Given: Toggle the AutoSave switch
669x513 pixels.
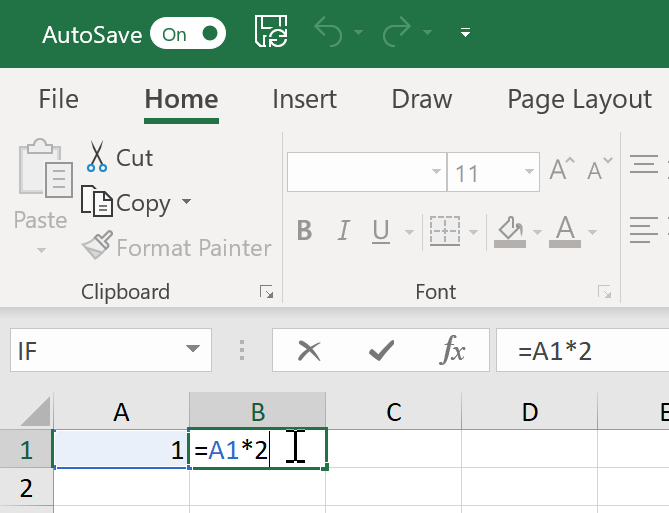Looking at the screenshot, I should click(188, 33).
